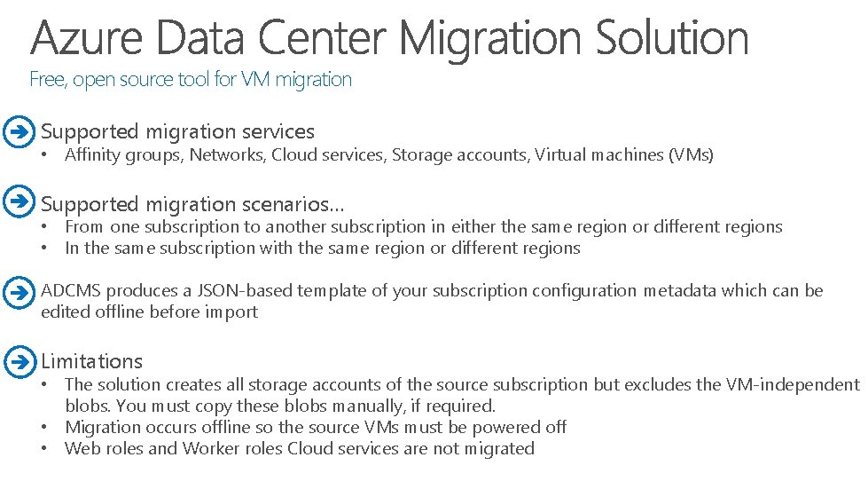Click the line 'ADCMS produces a JSON-based template'
The image size is (868, 489).
432,291
